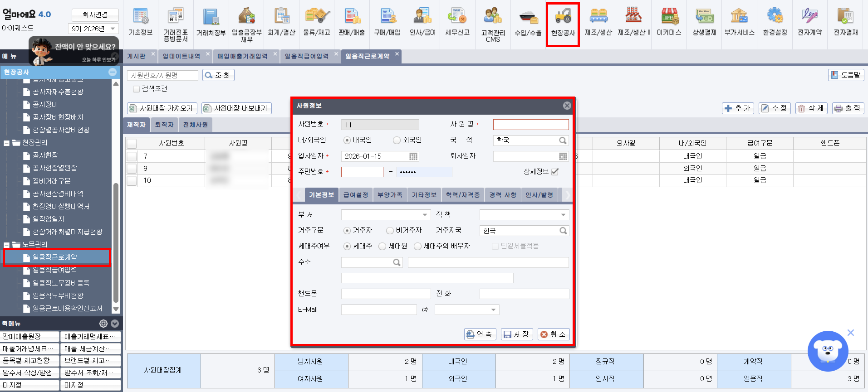Open the 세무신고 icon
Viewport: 868px width, 392px height.
(x=457, y=22)
